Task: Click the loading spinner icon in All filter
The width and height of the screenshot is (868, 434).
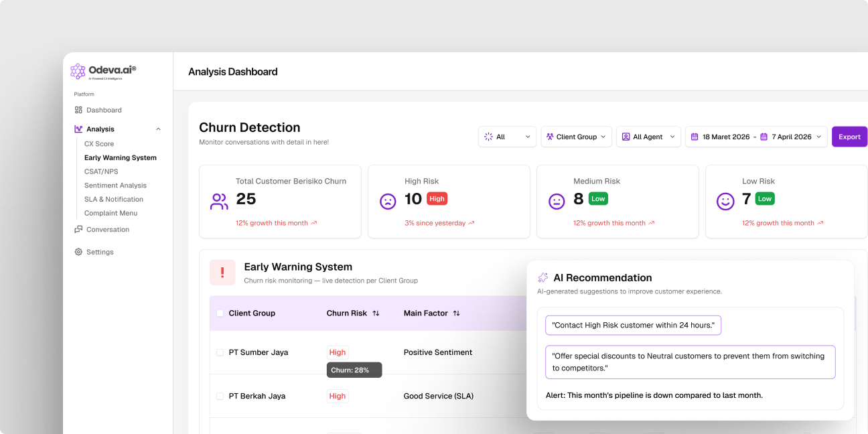Action: click(x=488, y=137)
